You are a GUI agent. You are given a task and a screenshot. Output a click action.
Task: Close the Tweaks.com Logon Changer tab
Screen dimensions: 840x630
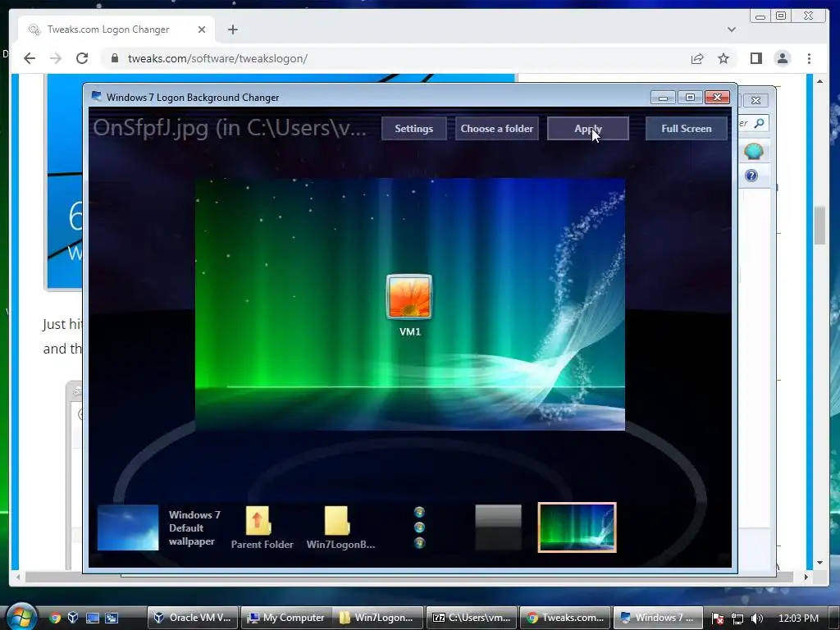(x=202, y=30)
